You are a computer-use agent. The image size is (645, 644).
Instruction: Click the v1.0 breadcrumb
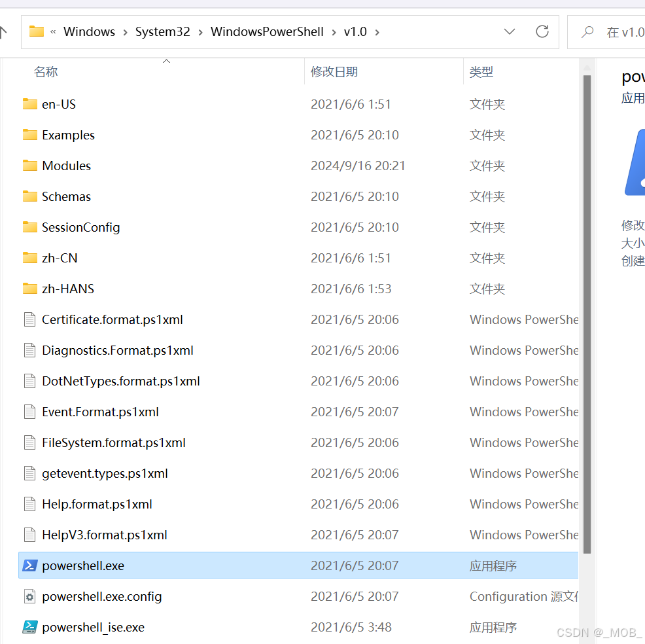(x=355, y=31)
